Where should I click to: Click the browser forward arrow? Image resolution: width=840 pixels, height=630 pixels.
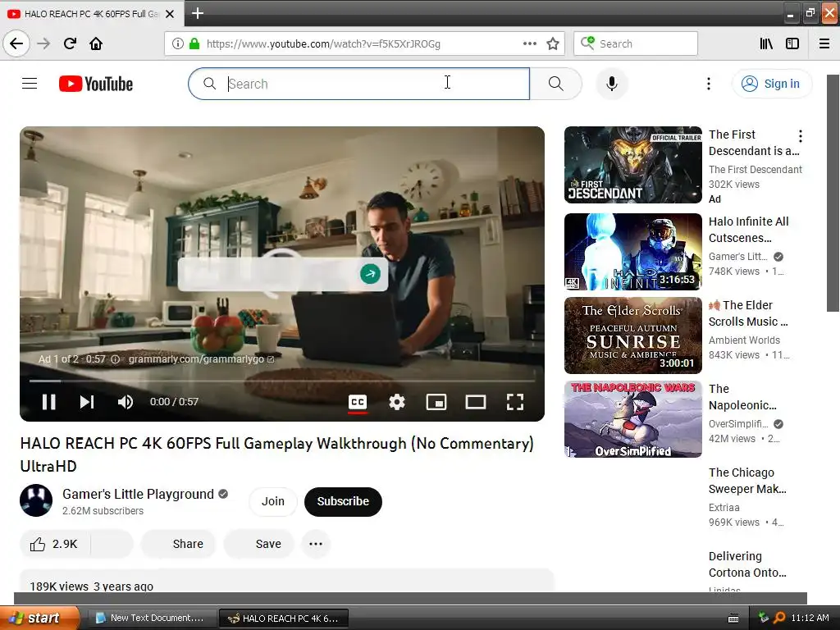coord(43,43)
